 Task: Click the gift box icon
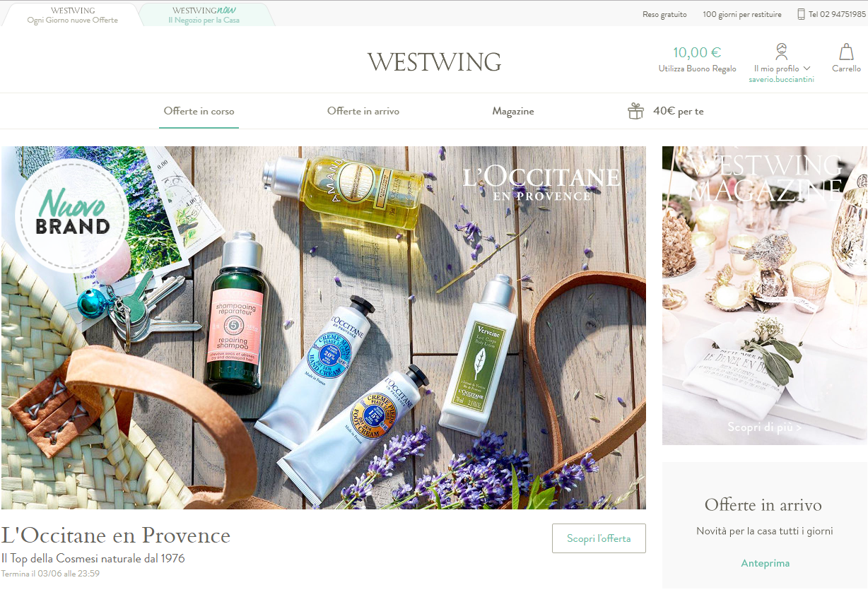635,111
